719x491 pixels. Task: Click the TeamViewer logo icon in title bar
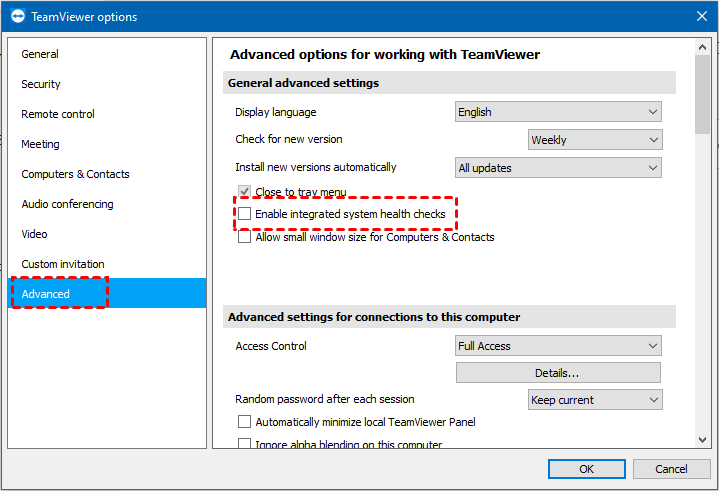click(x=16, y=17)
